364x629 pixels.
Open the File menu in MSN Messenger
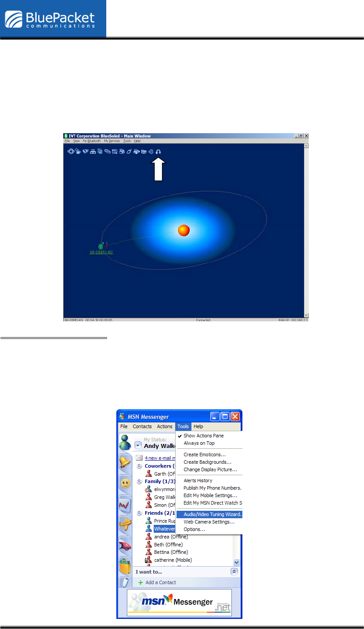click(x=124, y=426)
